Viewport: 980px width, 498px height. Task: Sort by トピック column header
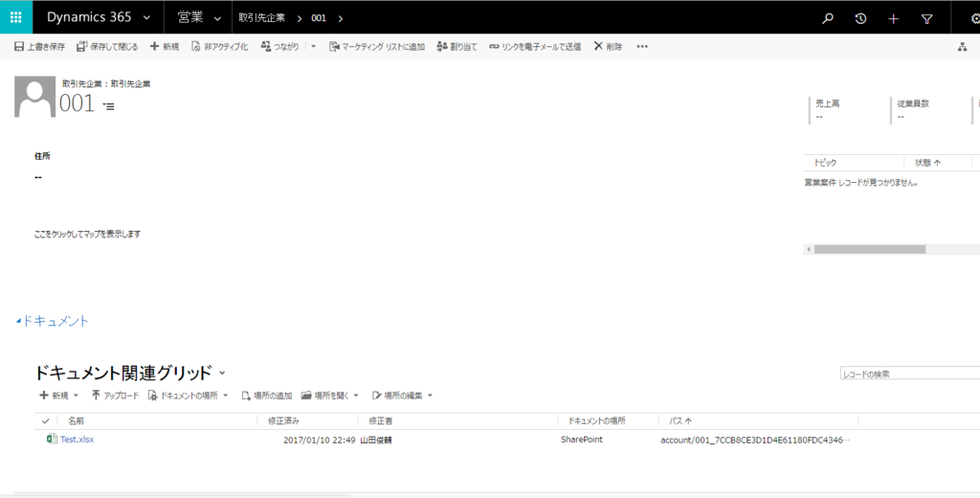(825, 163)
